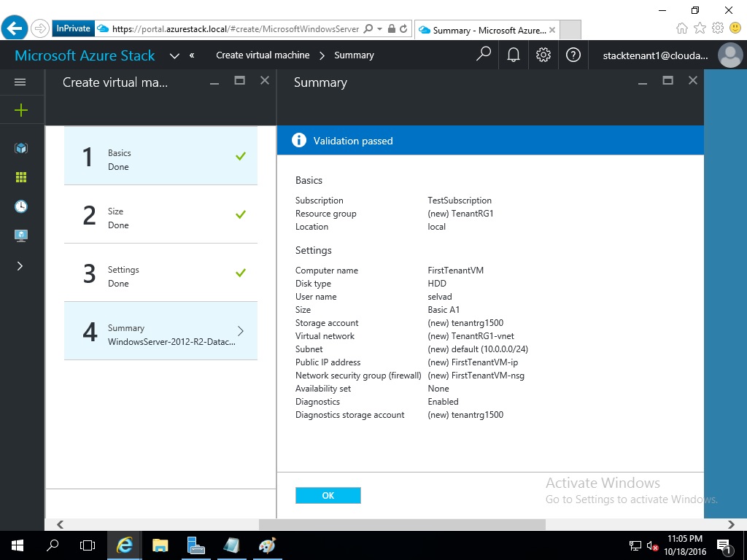Click the taskbar volume muted icon
747x560 pixels.
point(652,546)
